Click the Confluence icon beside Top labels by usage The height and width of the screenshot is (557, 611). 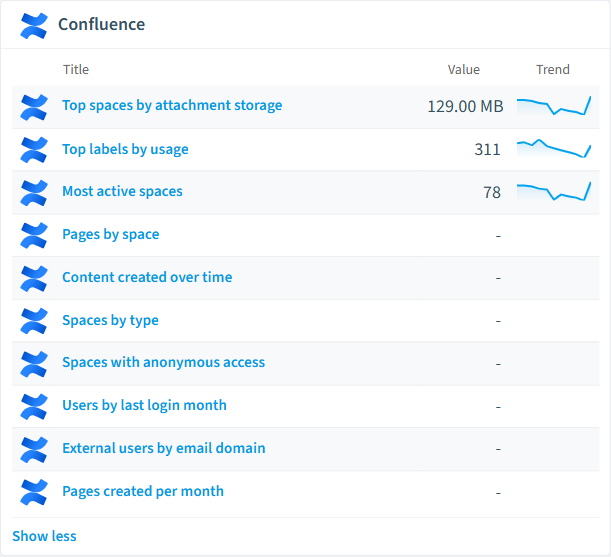tap(34, 150)
